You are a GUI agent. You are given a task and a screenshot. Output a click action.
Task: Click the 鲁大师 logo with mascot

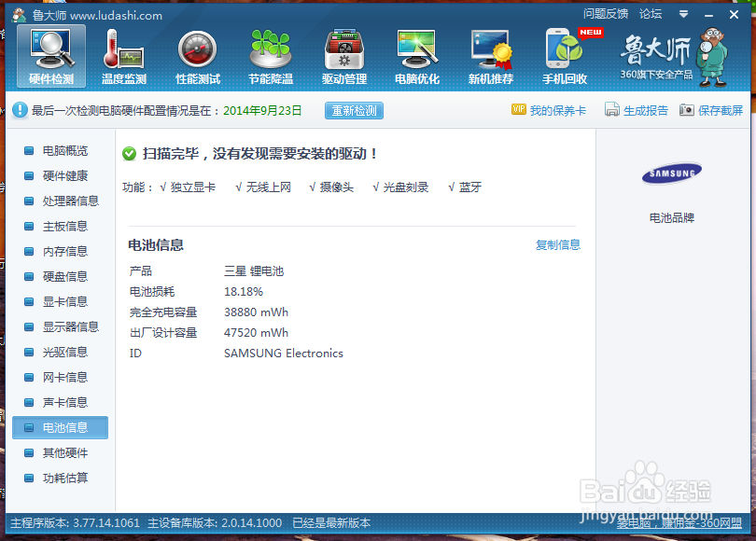pyautogui.click(x=673, y=57)
